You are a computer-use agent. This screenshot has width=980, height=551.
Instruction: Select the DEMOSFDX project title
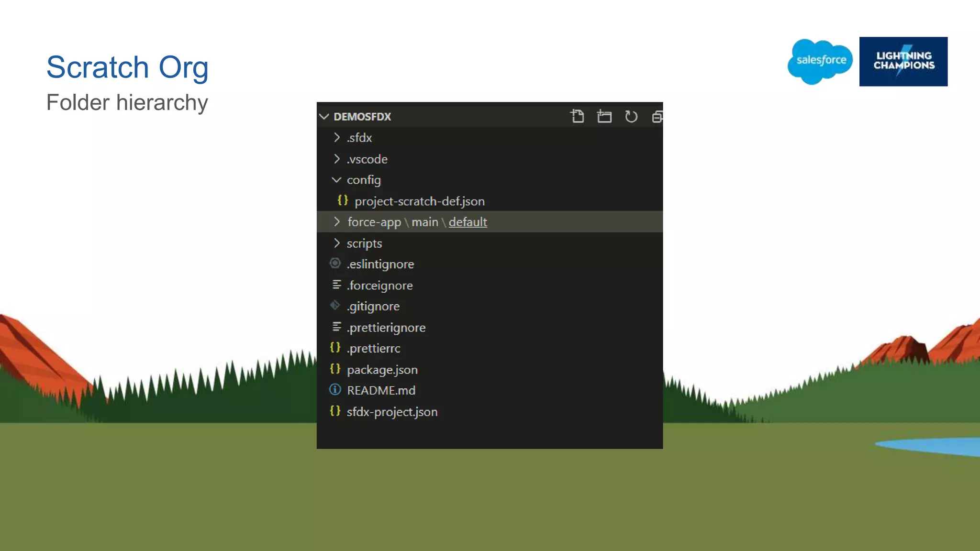pos(362,117)
